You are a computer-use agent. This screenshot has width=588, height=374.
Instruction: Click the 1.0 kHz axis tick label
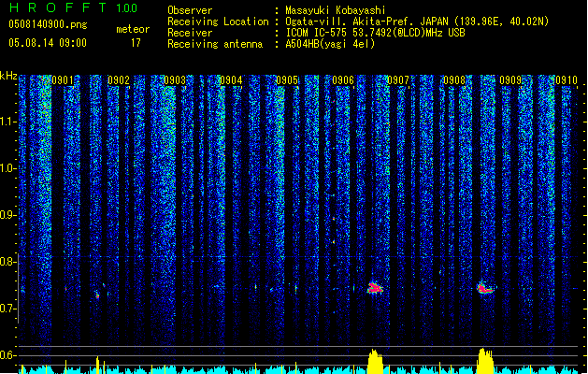point(8,168)
